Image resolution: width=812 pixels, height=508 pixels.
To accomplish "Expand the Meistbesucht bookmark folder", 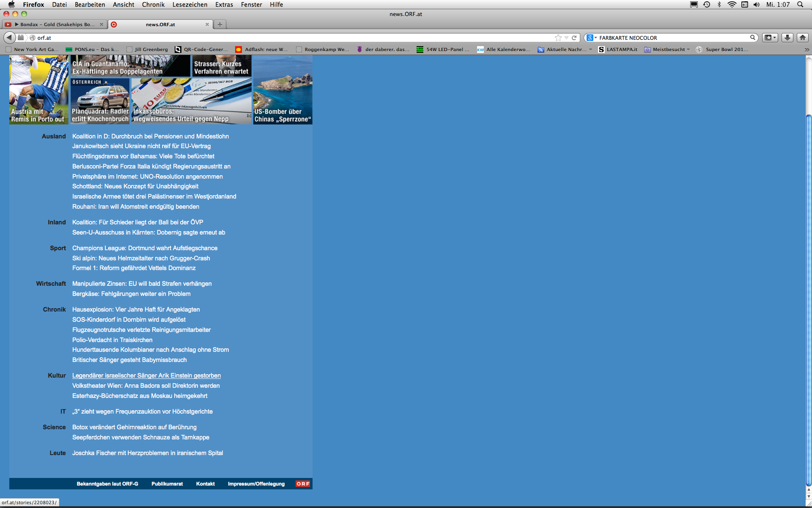I will pos(667,50).
